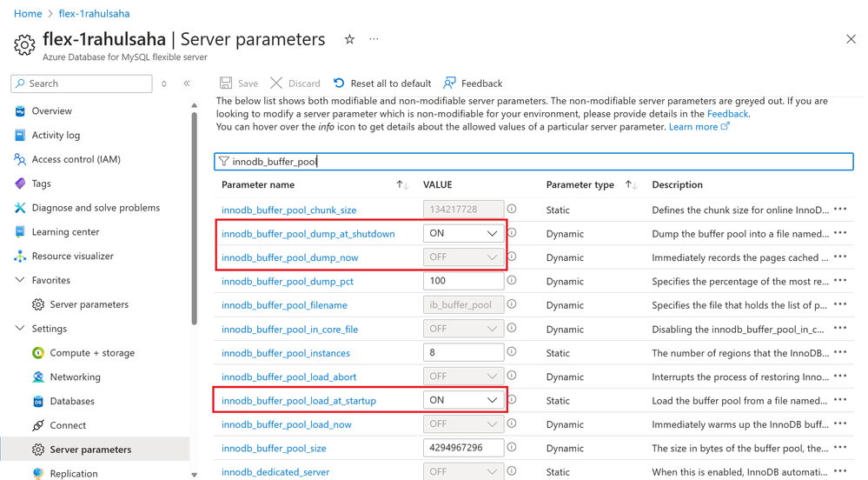Click Reset all to default
This screenshot has width=868, height=480.
(x=382, y=83)
